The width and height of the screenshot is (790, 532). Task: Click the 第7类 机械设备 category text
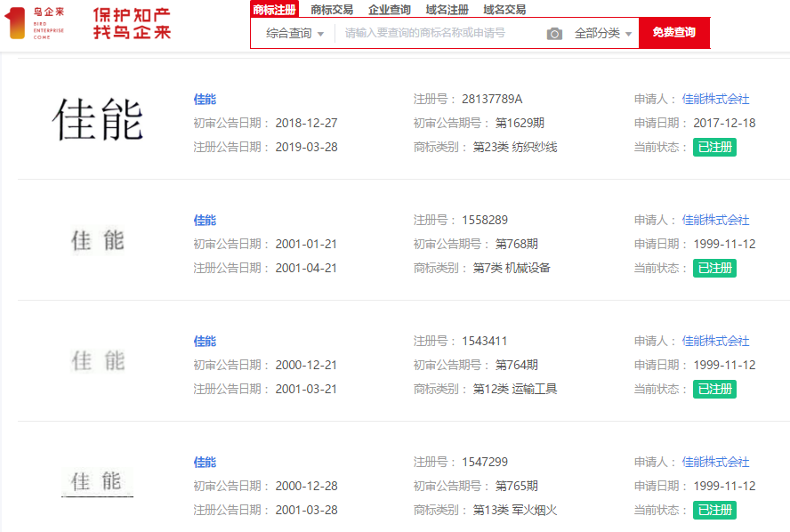pyautogui.click(x=512, y=268)
